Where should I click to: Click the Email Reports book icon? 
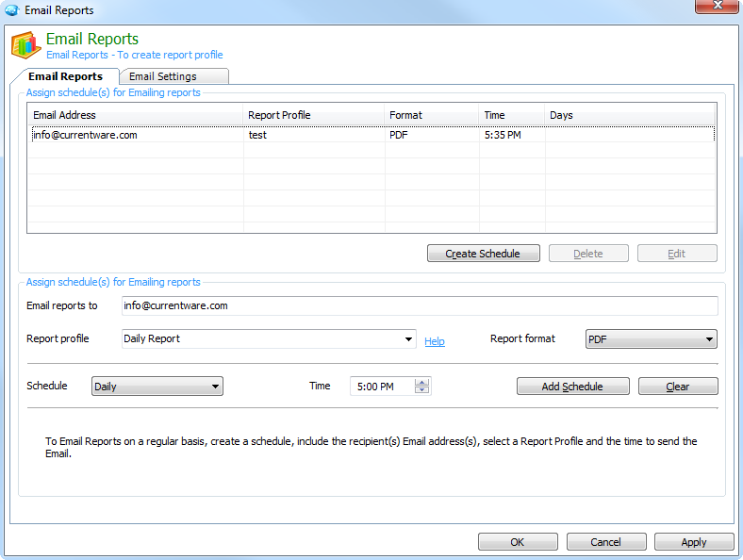[x=25, y=45]
